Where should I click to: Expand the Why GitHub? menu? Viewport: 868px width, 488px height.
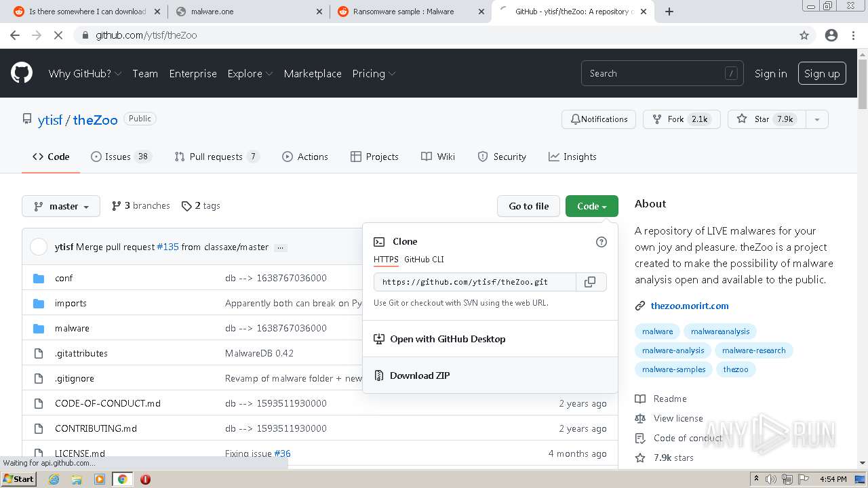pyautogui.click(x=85, y=74)
